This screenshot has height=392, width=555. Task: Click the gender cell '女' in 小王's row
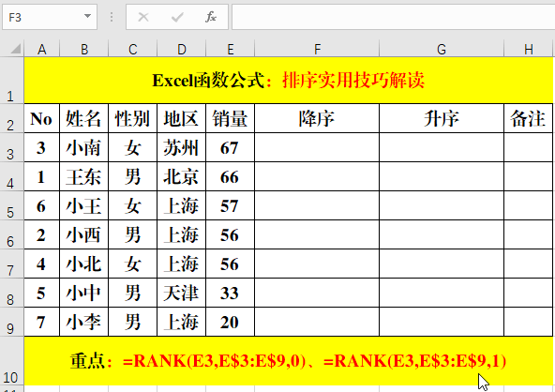[133, 205]
